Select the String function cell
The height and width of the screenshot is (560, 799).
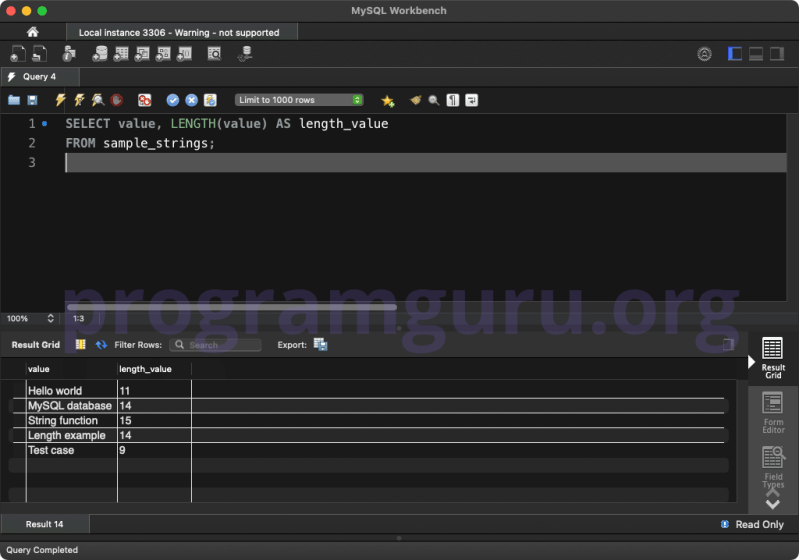coord(71,420)
